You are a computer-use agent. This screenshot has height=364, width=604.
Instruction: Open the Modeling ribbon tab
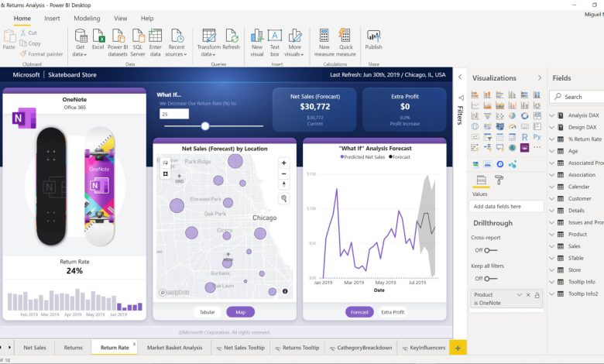87,18
